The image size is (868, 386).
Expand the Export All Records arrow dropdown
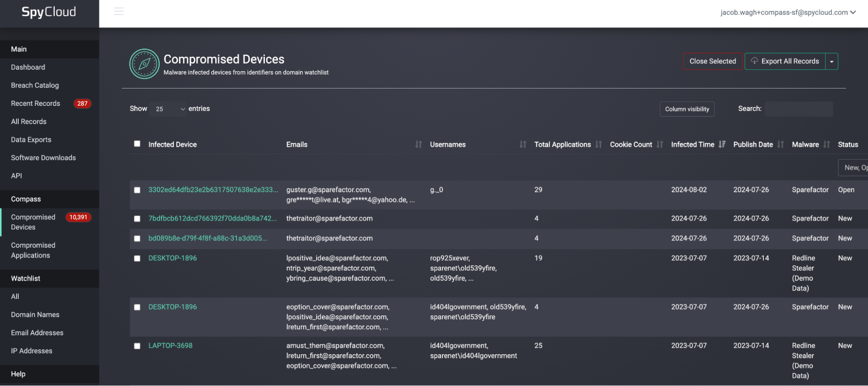point(832,62)
